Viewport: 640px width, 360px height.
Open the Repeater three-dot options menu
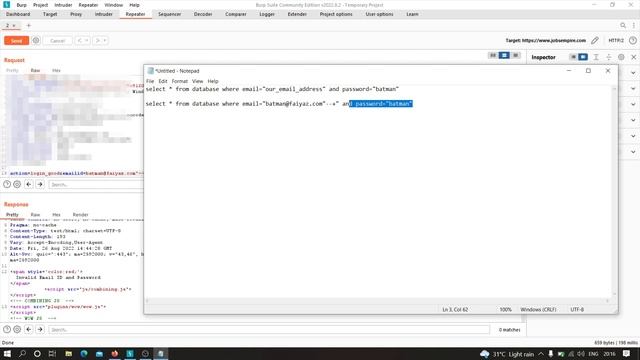(633, 25)
